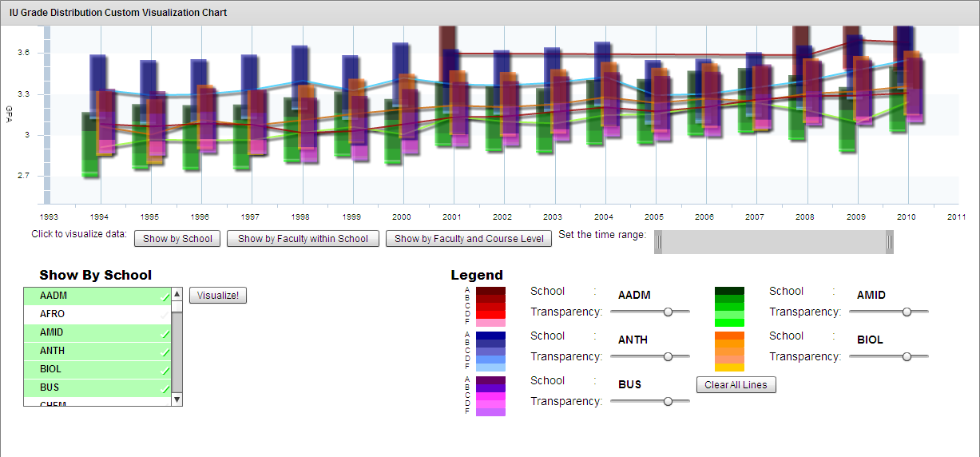Click the 2010 label on the x-axis
This screenshot has height=457, width=980.
coord(907,217)
